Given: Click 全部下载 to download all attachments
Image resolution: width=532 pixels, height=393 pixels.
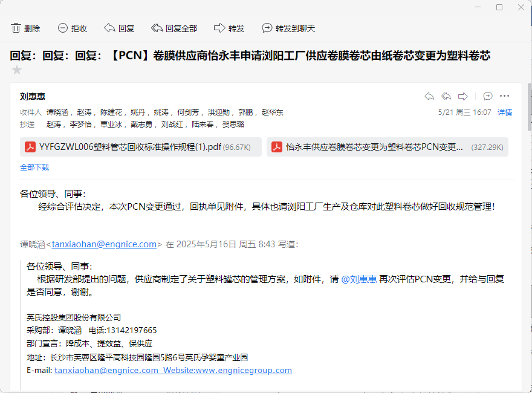Looking at the screenshot, I should tap(34, 167).
